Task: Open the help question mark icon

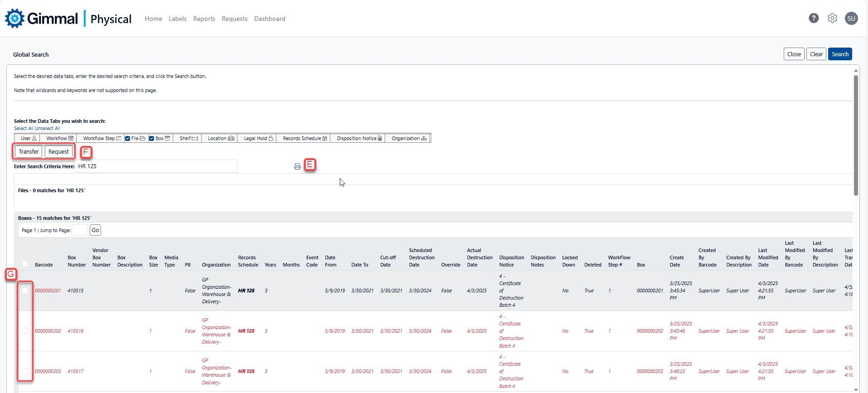Action: [814, 18]
